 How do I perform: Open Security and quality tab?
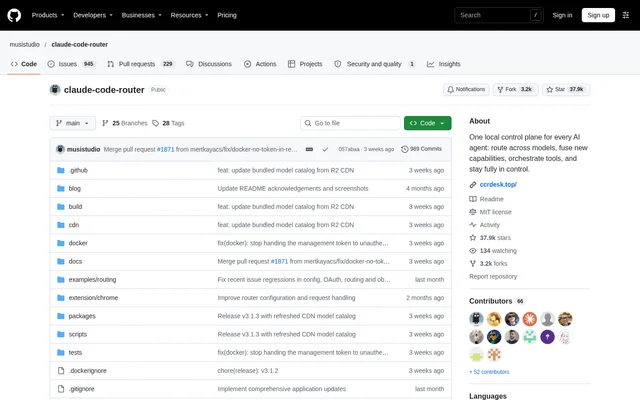pos(374,64)
